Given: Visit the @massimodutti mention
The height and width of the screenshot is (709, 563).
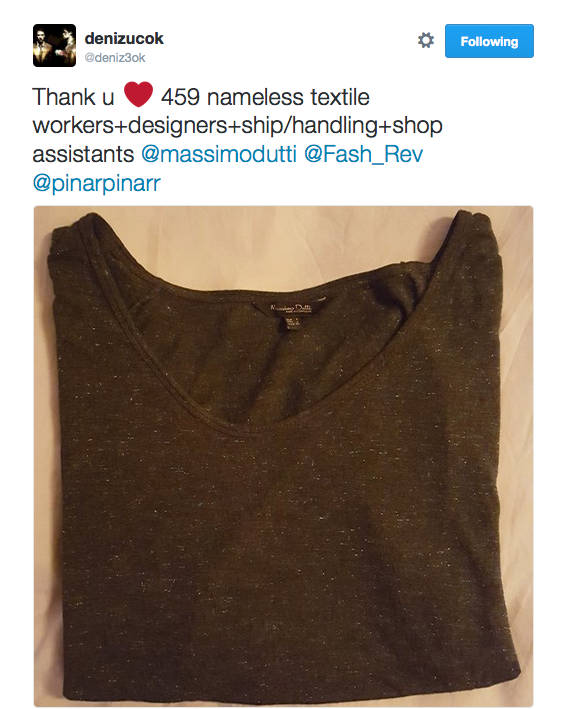Looking at the screenshot, I should [219, 154].
